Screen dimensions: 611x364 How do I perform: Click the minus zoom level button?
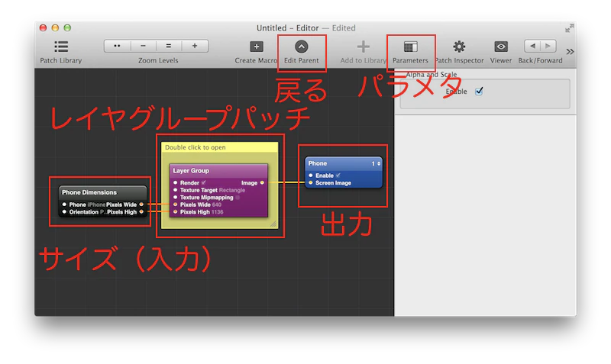[x=143, y=46]
